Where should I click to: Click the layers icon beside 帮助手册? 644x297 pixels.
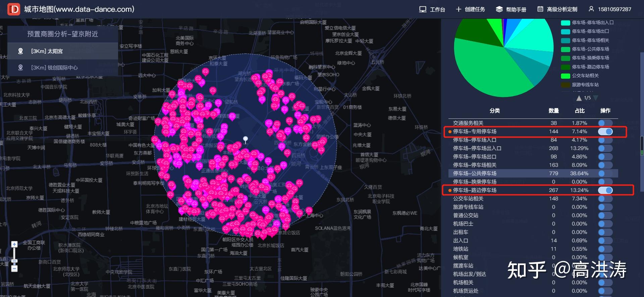pos(499,9)
